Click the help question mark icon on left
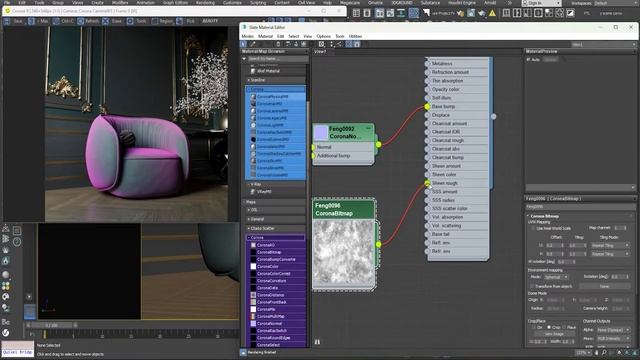 (17, 242)
